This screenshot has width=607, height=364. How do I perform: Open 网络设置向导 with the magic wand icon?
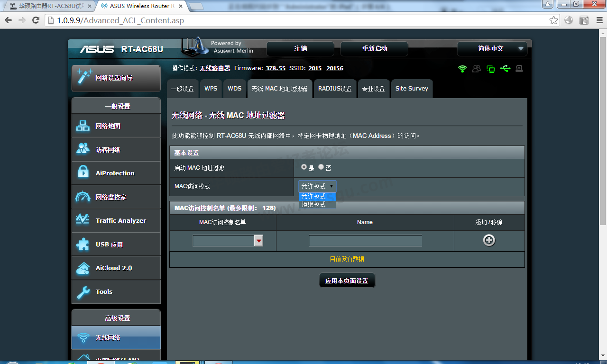tap(116, 78)
